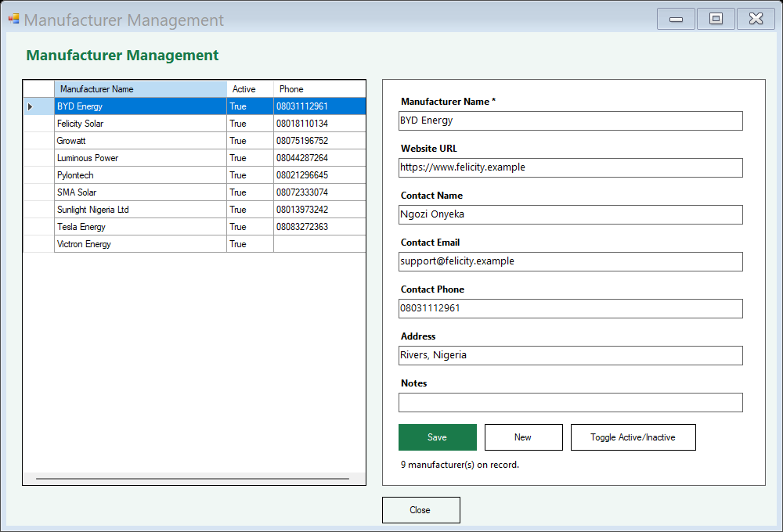Select the Pylontech row
The image size is (783, 532).
(x=195, y=175)
